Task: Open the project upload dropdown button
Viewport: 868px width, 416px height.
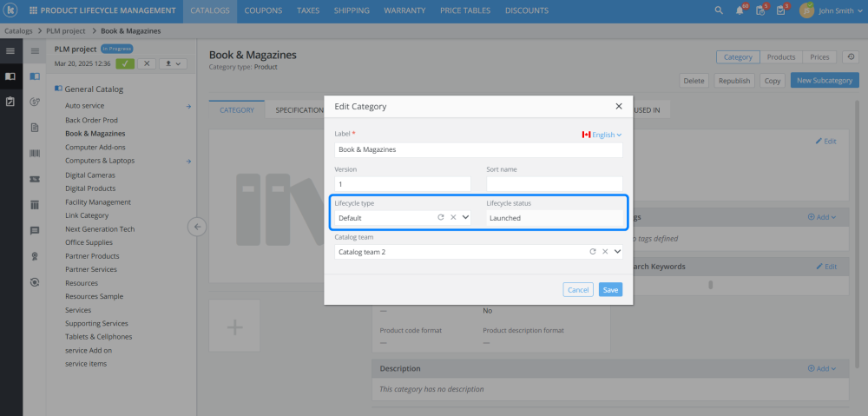Action: pos(173,63)
